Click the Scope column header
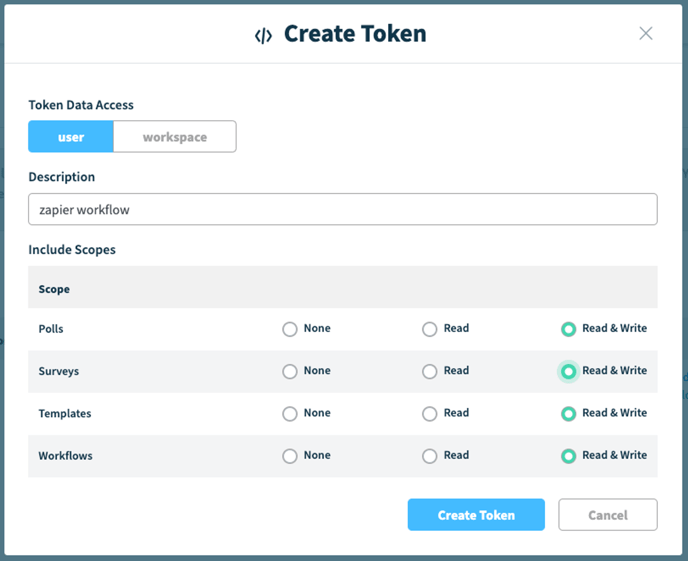Viewport: 688px width, 561px height. tap(54, 289)
